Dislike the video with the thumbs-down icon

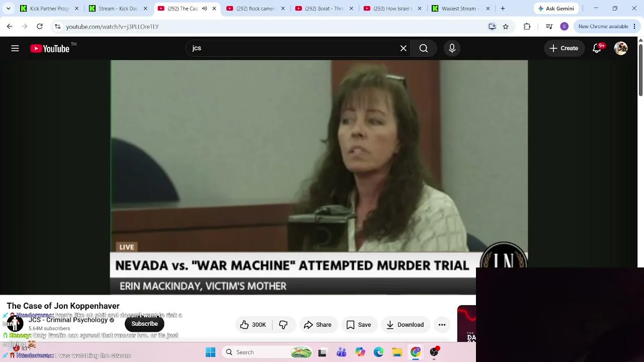[283, 325]
